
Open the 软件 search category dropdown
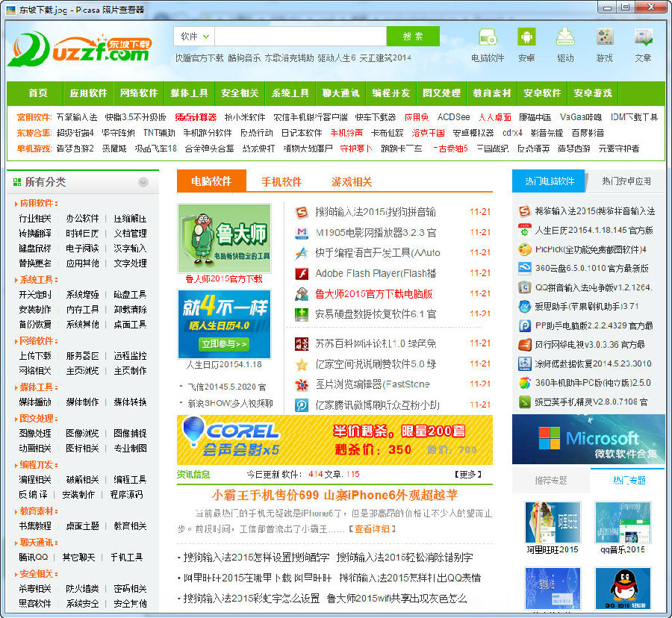pyautogui.click(x=194, y=37)
